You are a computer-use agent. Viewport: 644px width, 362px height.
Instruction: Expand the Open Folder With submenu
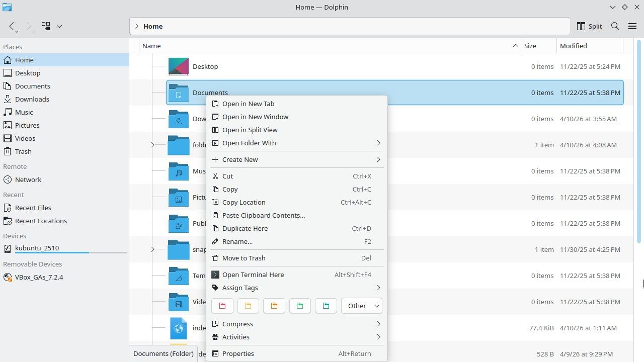tap(297, 143)
